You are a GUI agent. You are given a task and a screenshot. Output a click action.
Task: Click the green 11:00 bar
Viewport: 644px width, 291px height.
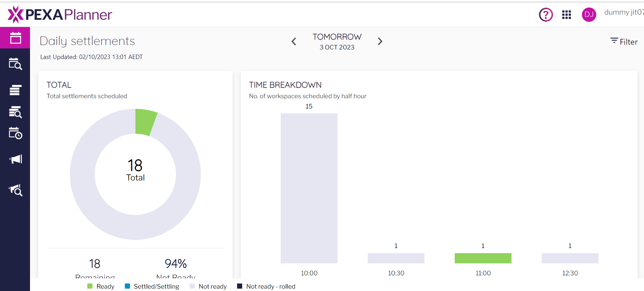483,258
